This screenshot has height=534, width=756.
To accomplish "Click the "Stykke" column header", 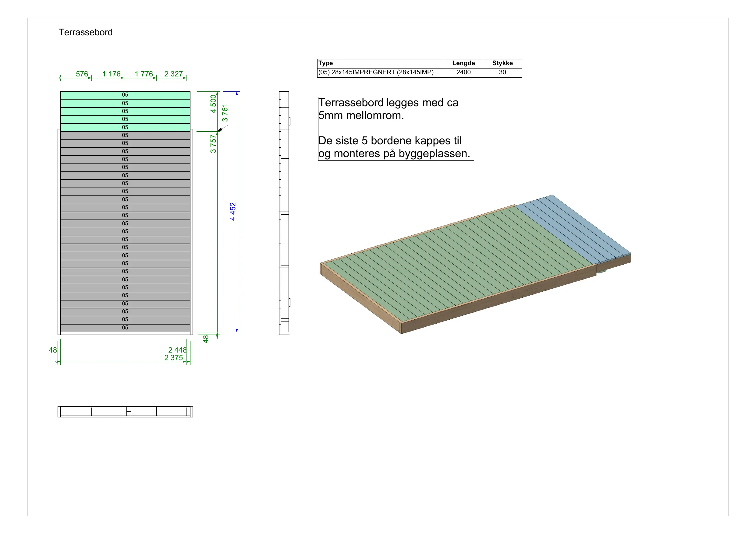I will pyautogui.click(x=502, y=63).
